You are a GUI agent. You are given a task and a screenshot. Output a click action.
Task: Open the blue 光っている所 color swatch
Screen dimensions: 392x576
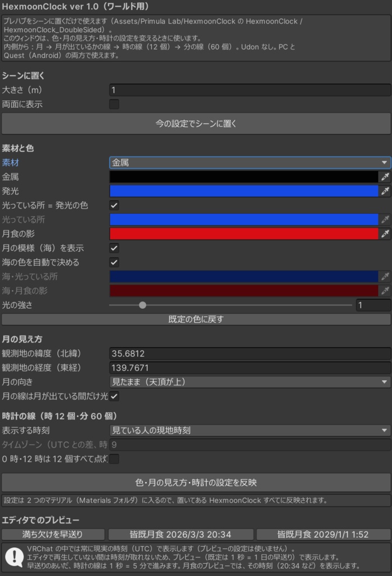pyautogui.click(x=244, y=220)
